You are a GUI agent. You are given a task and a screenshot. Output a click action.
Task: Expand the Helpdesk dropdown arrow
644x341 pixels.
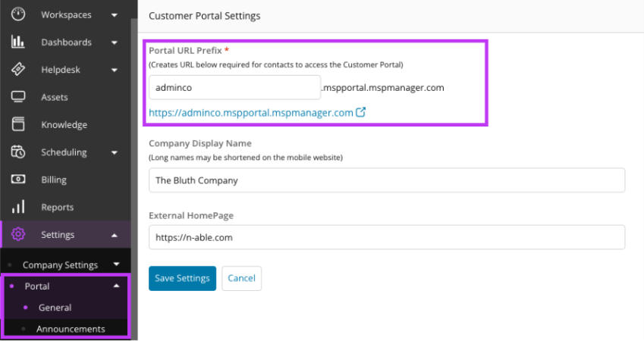pos(114,70)
